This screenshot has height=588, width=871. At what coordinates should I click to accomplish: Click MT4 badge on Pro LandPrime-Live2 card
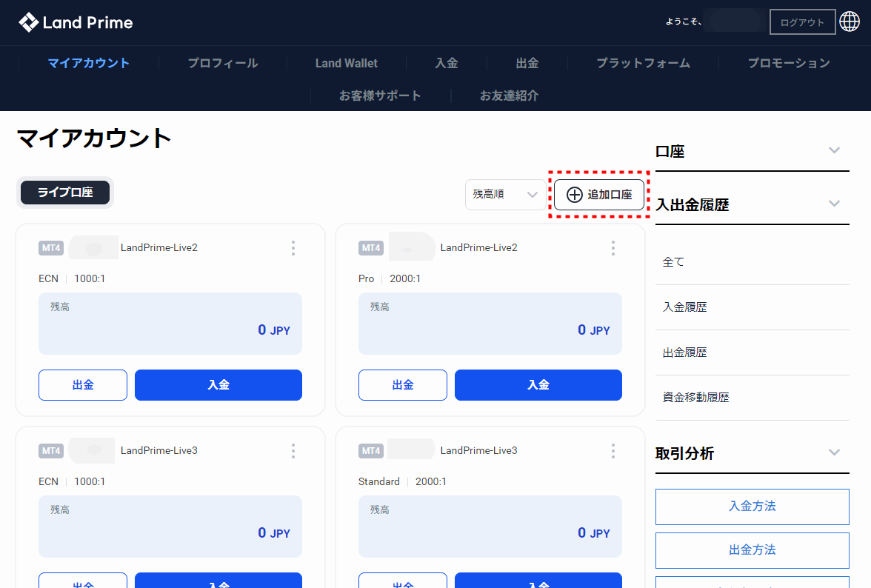point(371,248)
